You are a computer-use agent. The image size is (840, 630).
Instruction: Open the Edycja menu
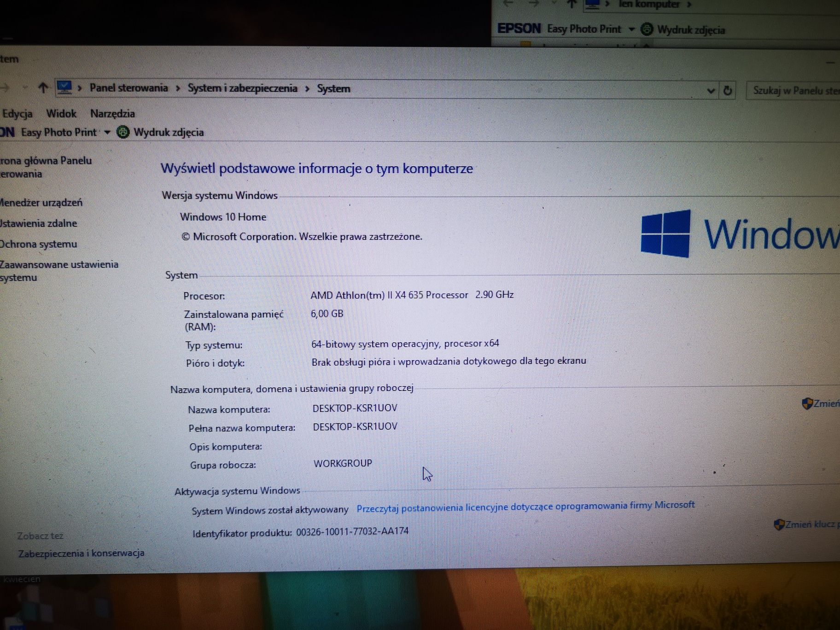click(x=17, y=114)
